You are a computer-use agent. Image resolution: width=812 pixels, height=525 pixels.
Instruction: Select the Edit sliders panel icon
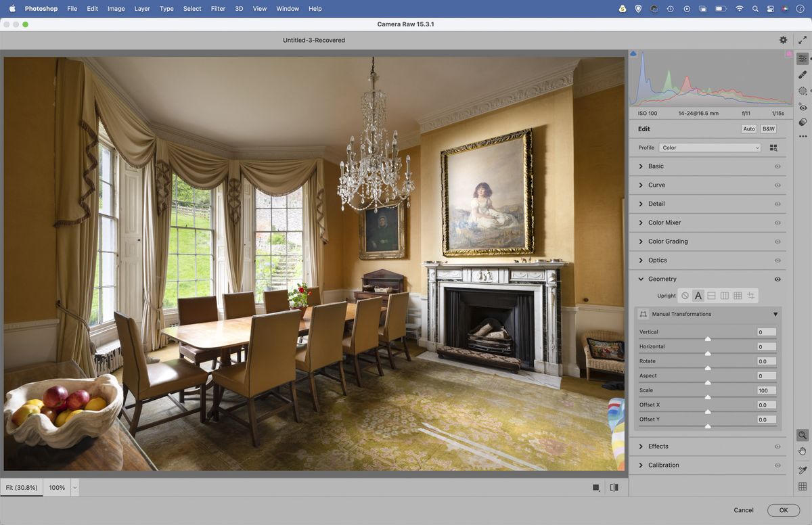(803, 59)
